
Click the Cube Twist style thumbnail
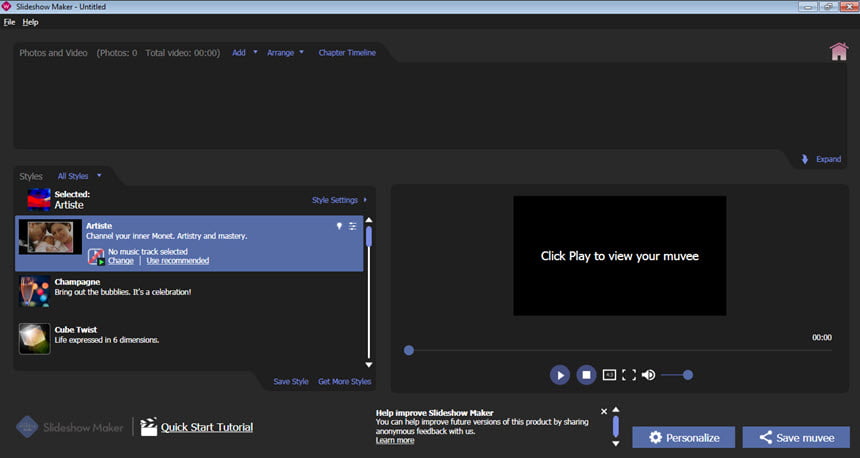tap(35, 339)
